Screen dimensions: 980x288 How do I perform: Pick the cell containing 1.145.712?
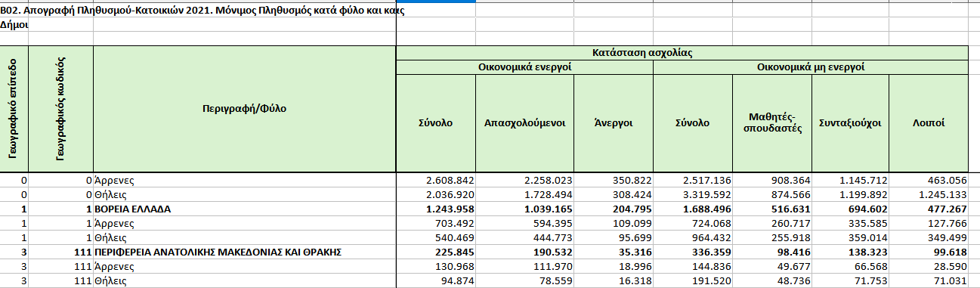850,181
